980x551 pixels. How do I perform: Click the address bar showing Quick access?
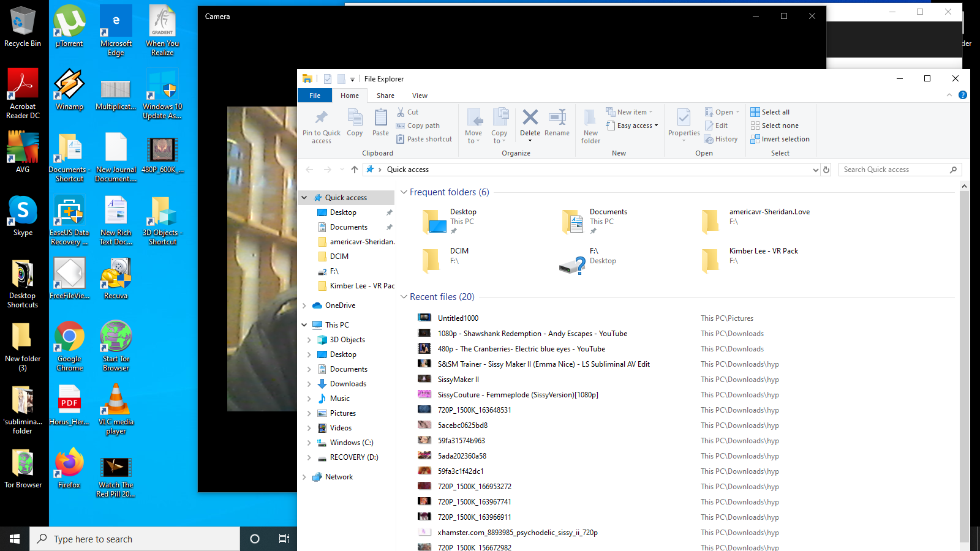(588, 170)
